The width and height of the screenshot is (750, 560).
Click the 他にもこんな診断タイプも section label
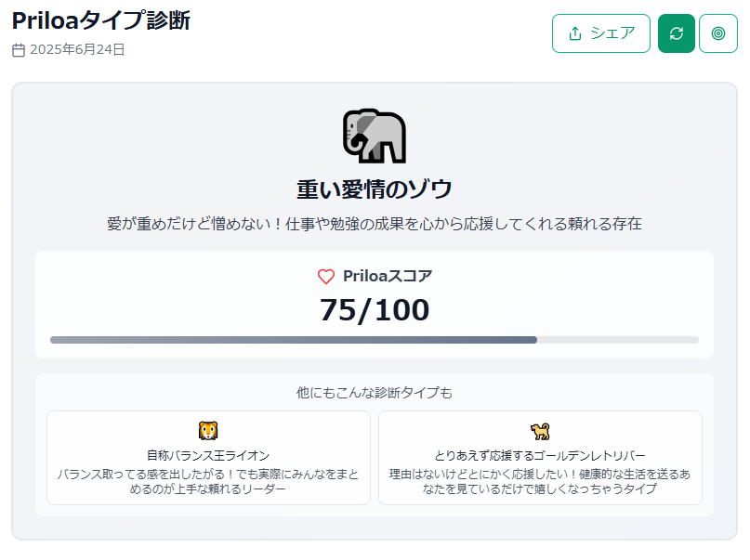pos(374,393)
